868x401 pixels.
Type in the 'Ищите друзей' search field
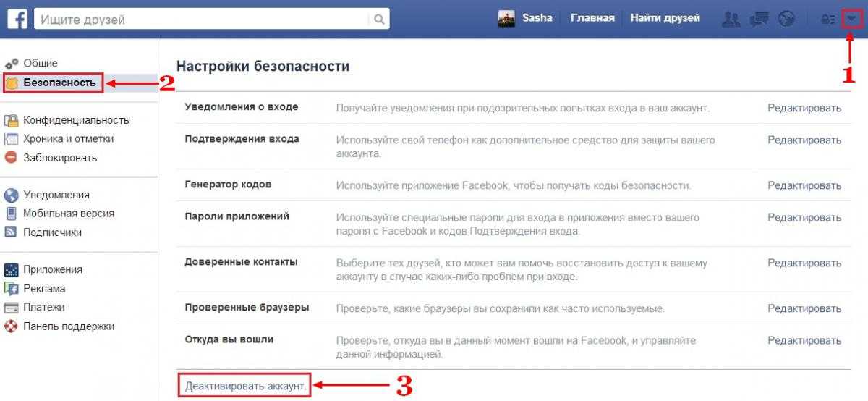203,20
